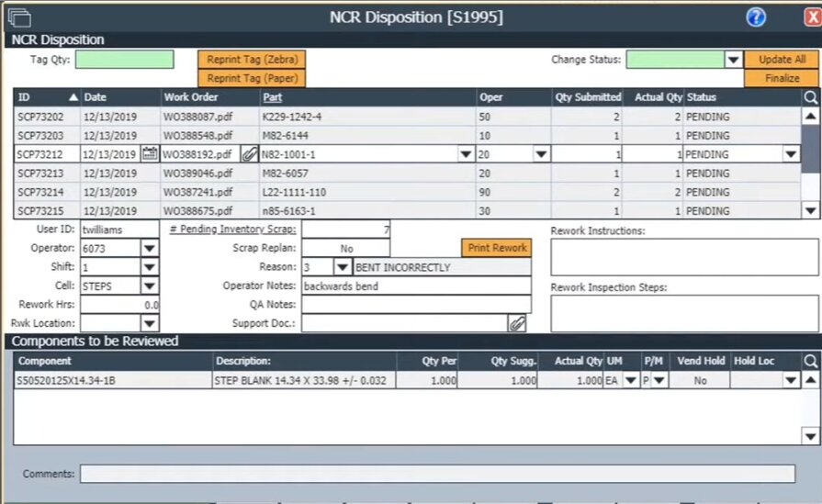The width and height of the screenshot is (822, 504).
Task: Click the Update All button
Action: click(782, 59)
